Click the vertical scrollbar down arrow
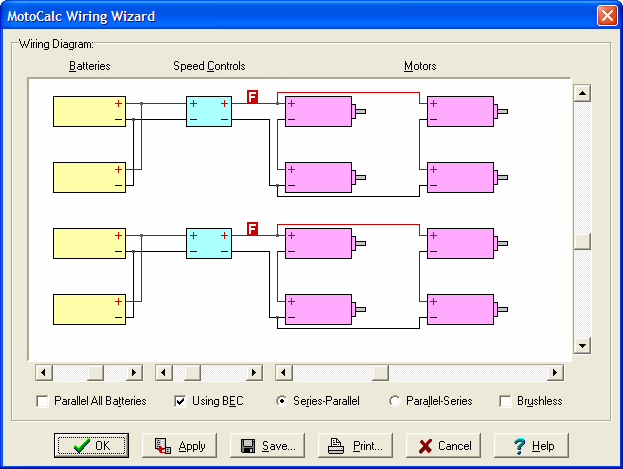 coord(582,345)
